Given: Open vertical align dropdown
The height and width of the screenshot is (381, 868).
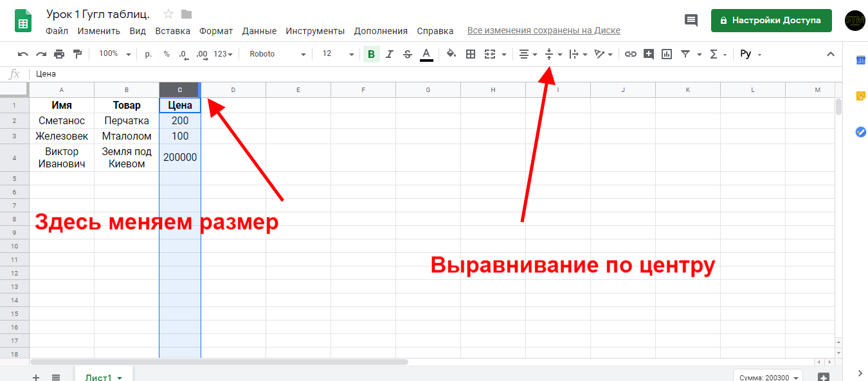Looking at the screenshot, I should pos(553,54).
